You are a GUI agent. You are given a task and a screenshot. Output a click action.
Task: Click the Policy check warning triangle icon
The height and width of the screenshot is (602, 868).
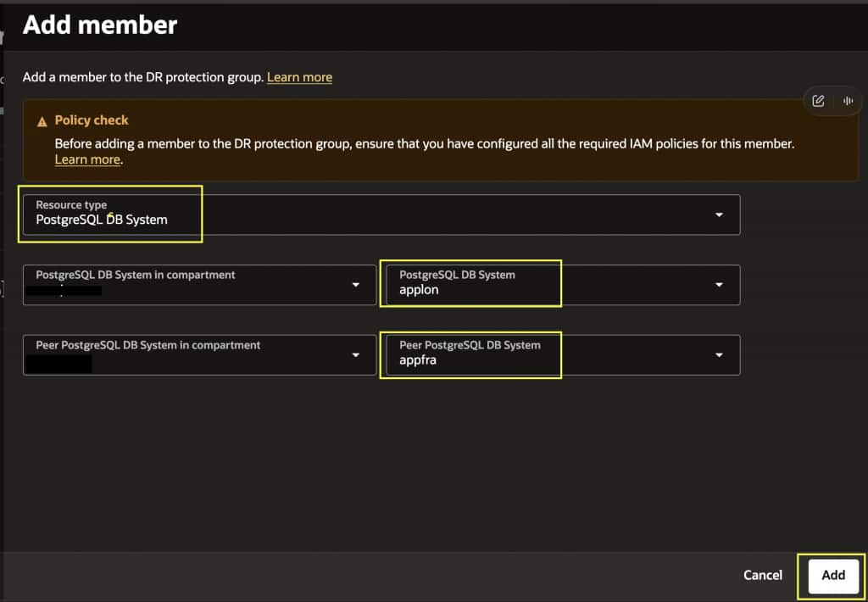[x=42, y=121]
